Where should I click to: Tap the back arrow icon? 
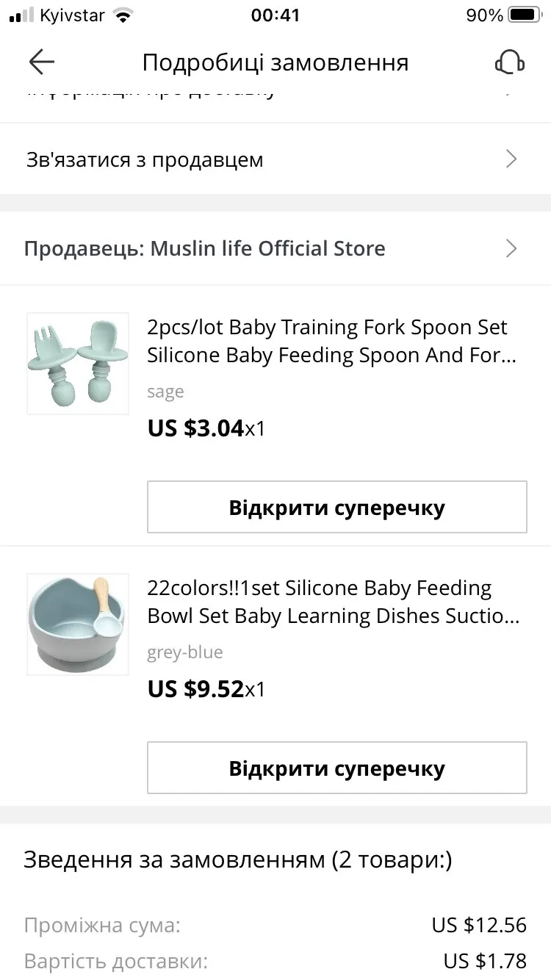pyautogui.click(x=42, y=62)
